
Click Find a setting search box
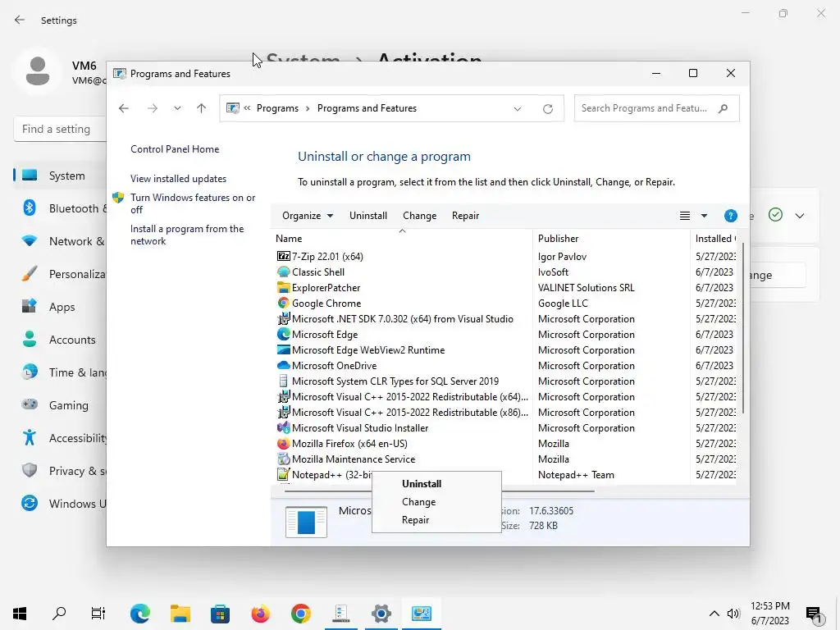pyautogui.click(x=60, y=129)
